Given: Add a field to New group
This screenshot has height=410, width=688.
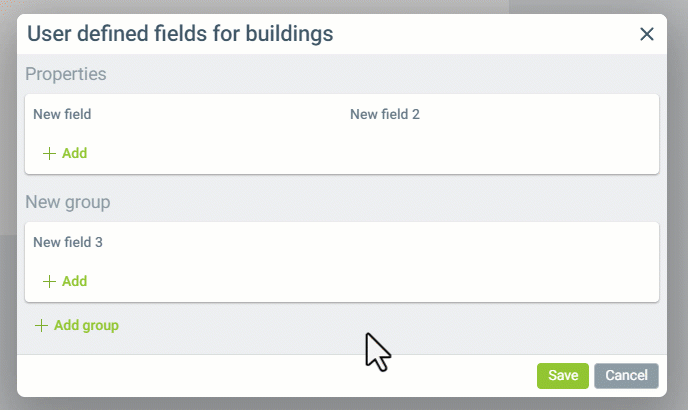Looking at the screenshot, I should pyautogui.click(x=74, y=281).
